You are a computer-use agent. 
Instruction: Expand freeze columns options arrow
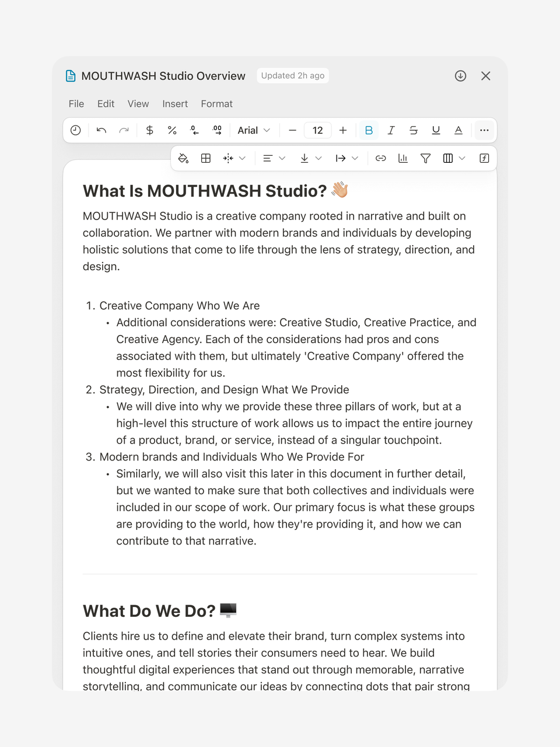coord(462,158)
